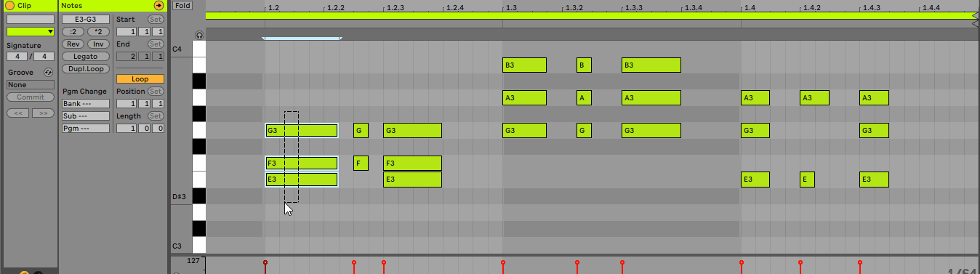Double tempo with the *2 button

98,32
